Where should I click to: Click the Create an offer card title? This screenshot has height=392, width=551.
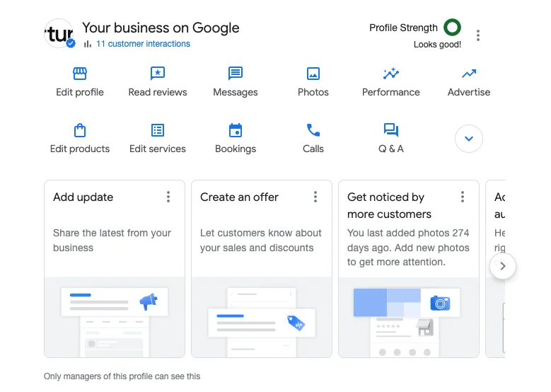239,197
